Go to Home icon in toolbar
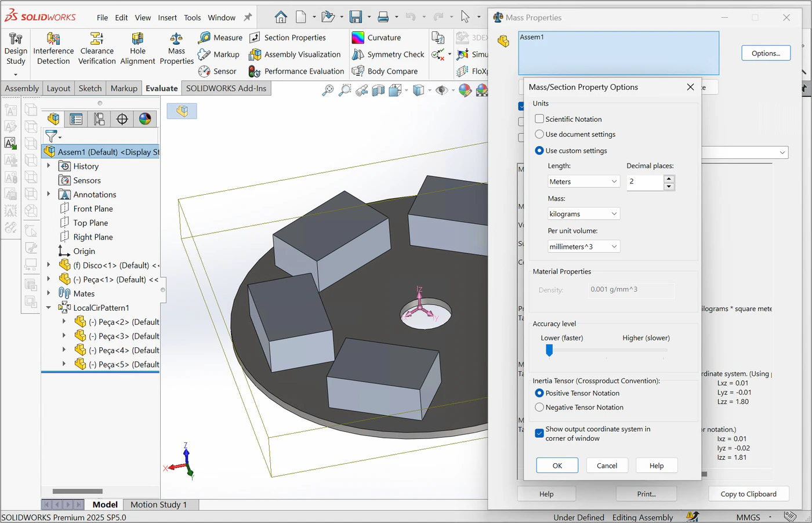Screen dimensions: 812x523 [x=281, y=17]
